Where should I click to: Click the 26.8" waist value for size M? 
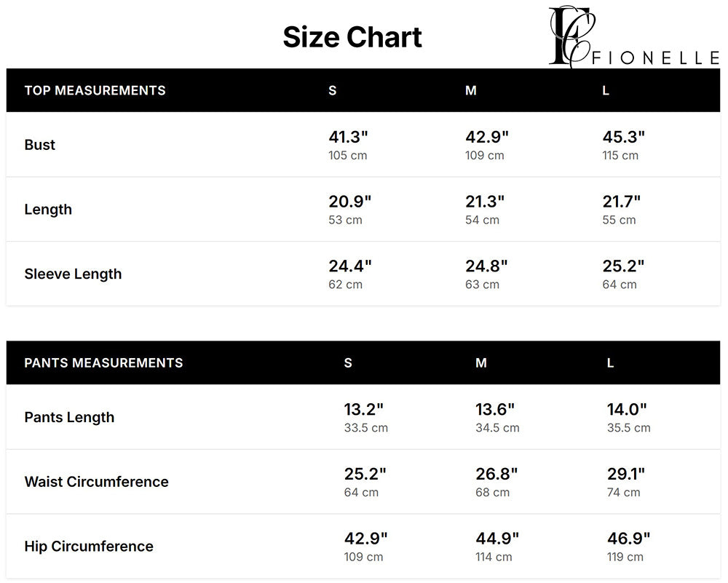pos(496,475)
